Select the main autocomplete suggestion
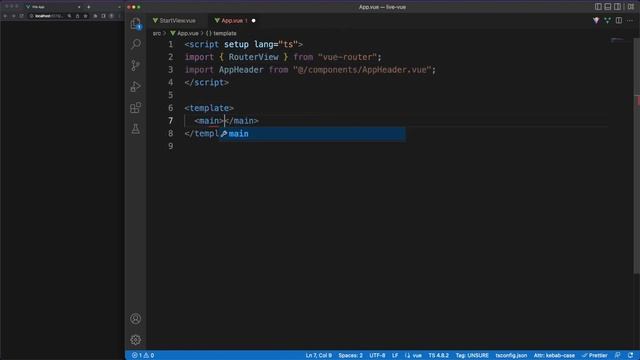The height and width of the screenshot is (360, 640). pyautogui.click(x=312, y=134)
